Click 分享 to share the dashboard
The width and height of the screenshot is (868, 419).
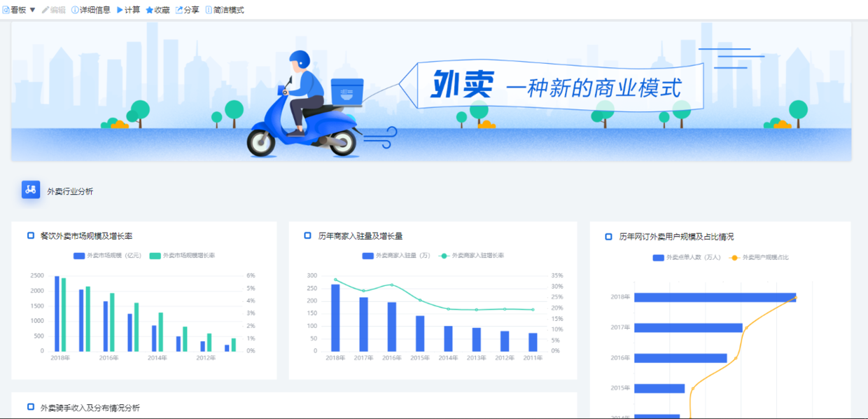coord(186,10)
